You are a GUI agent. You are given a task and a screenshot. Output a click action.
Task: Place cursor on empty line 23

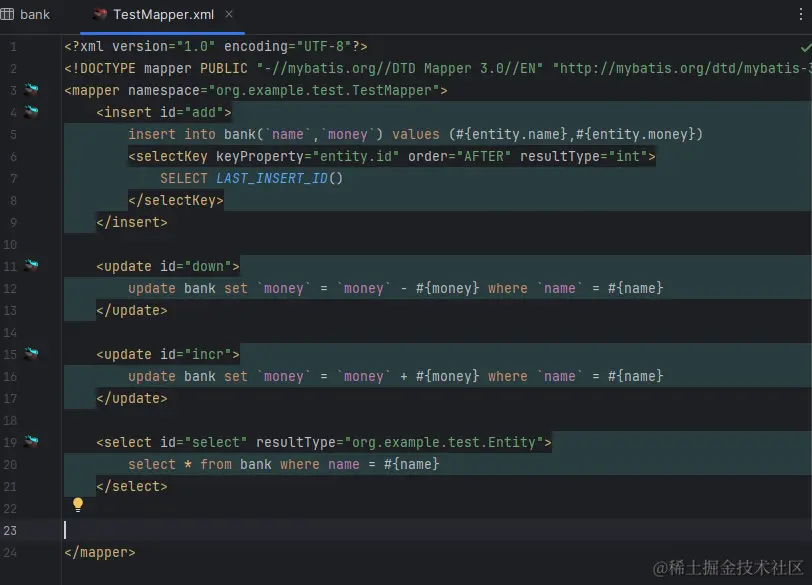[435, 531]
